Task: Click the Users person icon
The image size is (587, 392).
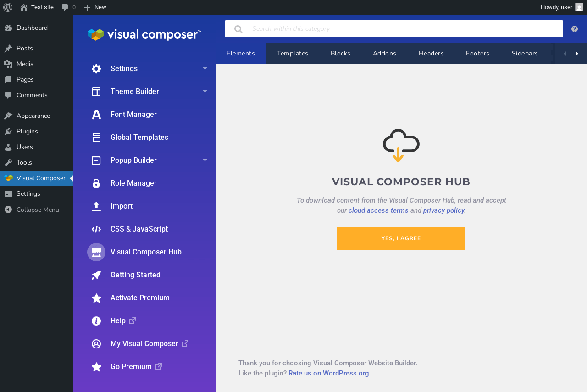Action: [8, 147]
